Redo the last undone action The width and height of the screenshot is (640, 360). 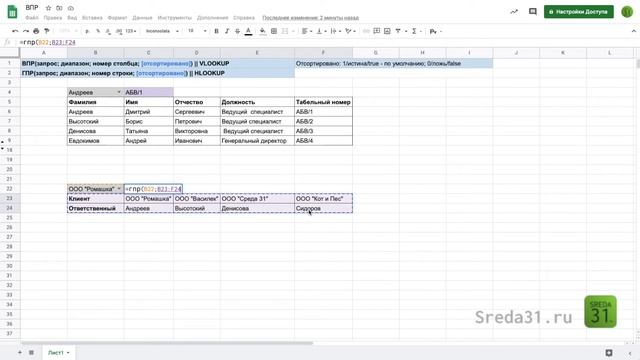pyautogui.click(x=26, y=31)
